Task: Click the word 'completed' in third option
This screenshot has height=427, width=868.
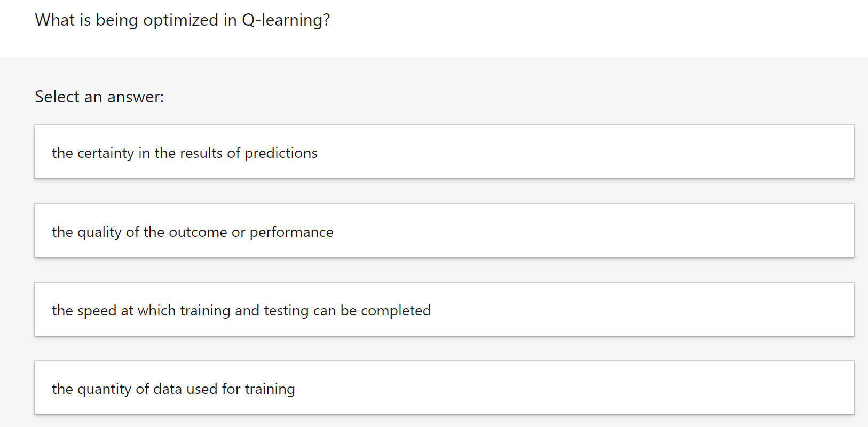Action: tap(396, 311)
